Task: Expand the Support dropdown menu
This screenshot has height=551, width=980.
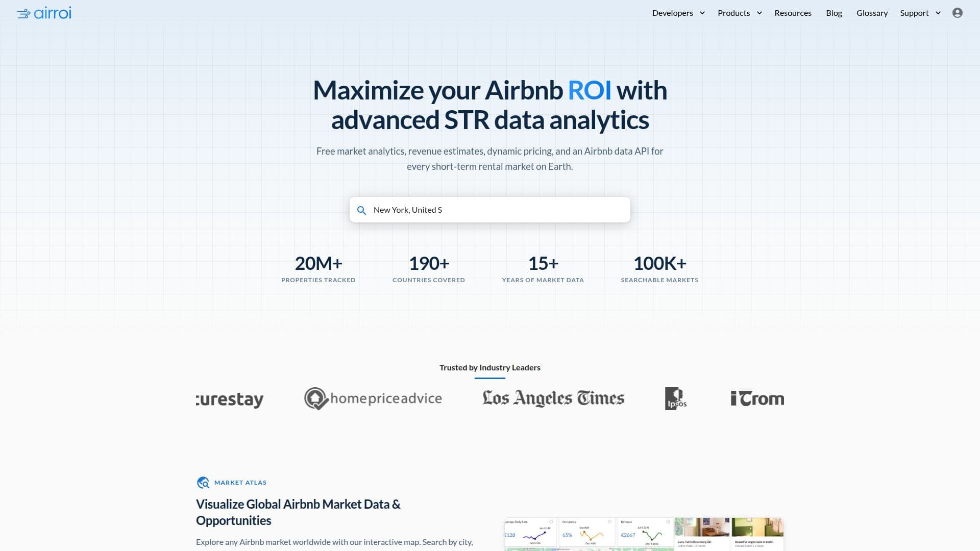Action: click(x=920, y=13)
